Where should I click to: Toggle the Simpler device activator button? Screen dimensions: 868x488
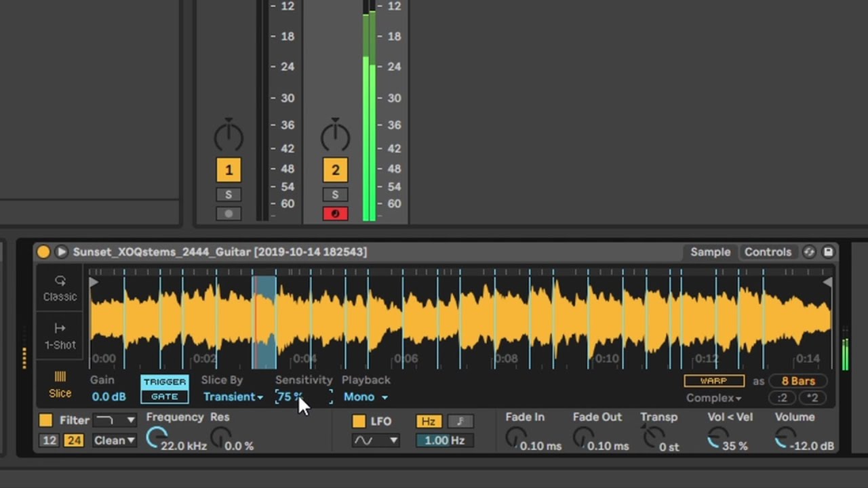[43, 251]
